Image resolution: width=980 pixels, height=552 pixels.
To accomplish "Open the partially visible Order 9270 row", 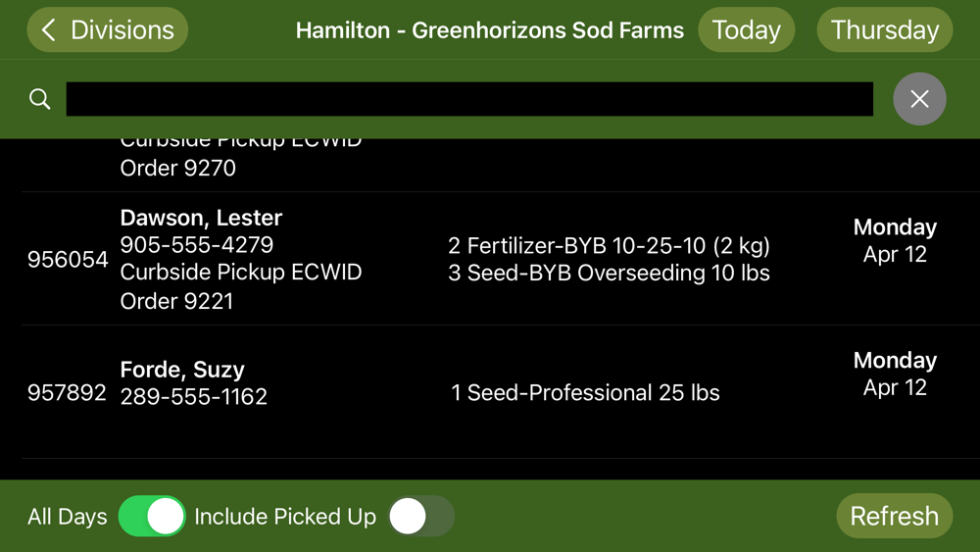I will pyautogui.click(x=177, y=167).
